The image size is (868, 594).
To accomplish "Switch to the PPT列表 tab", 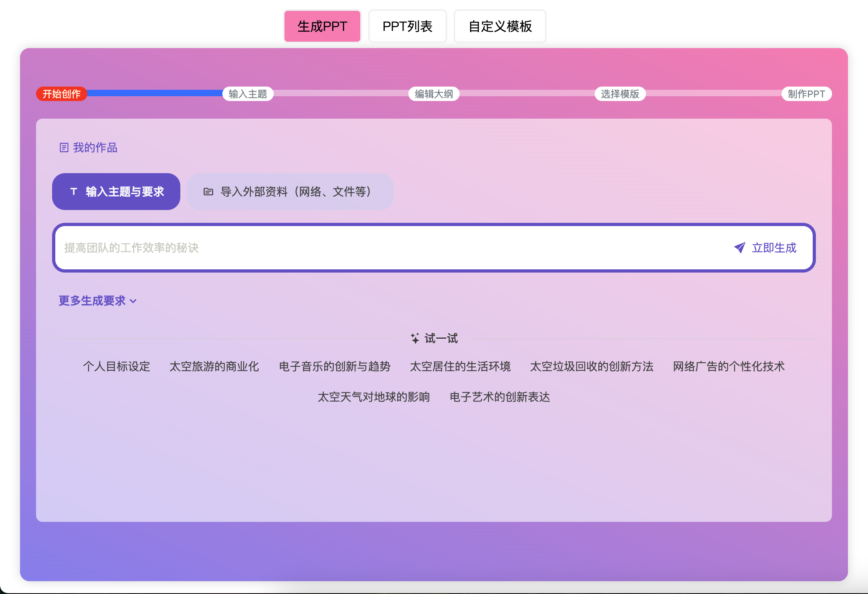I will pyautogui.click(x=407, y=26).
